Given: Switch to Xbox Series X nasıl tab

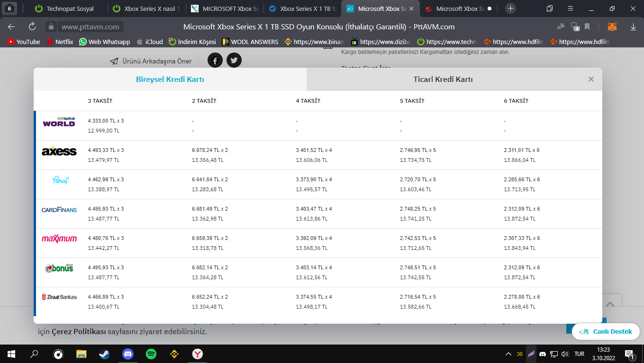Looking at the screenshot, I should tap(146, 9).
